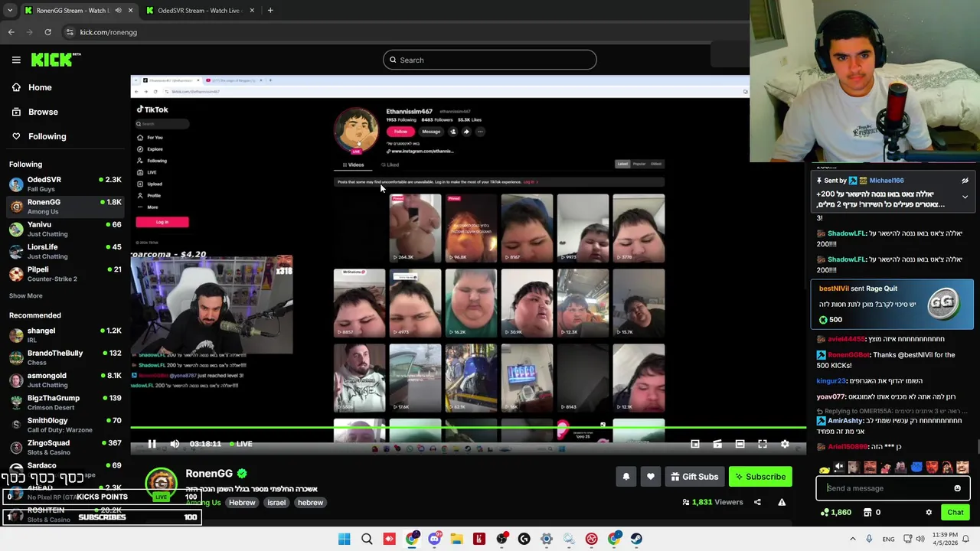Share the stream via share icon
980x551 pixels.
tap(757, 502)
